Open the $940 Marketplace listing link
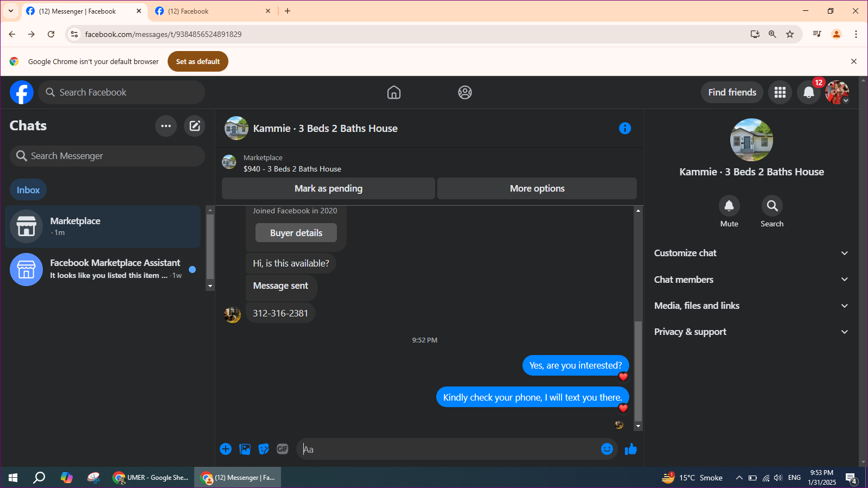The image size is (868, 488). (292, 169)
